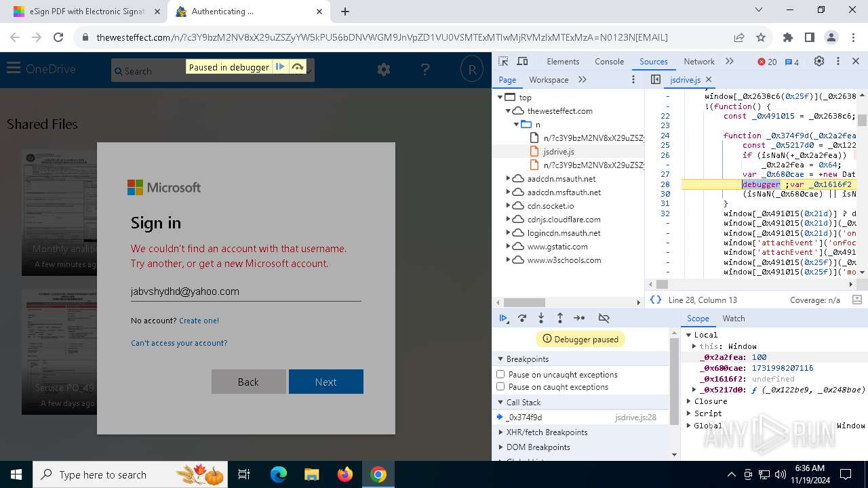Screen dimensions: 868x488
Task: Enable Pause on uncaught exceptions
Action: (500, 374)
